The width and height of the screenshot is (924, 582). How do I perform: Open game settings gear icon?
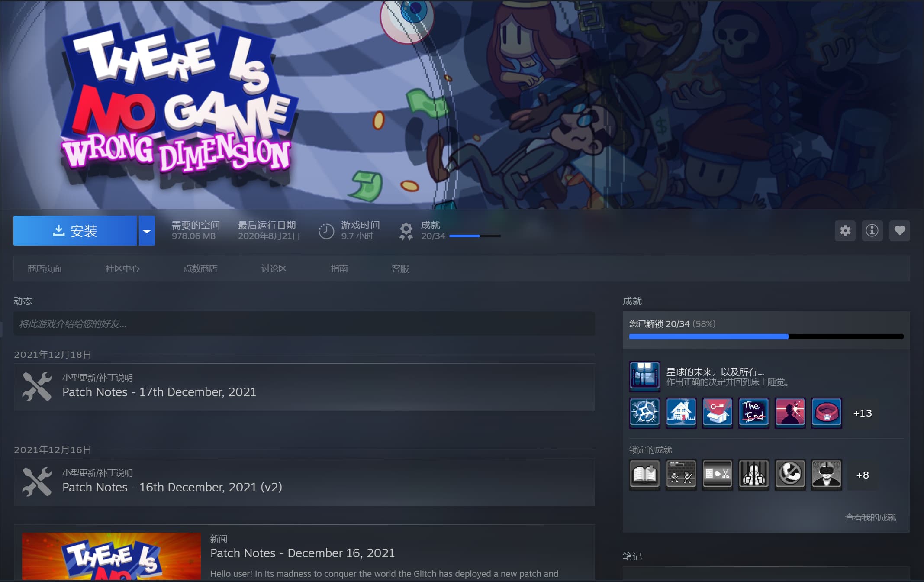click(845, 230)
